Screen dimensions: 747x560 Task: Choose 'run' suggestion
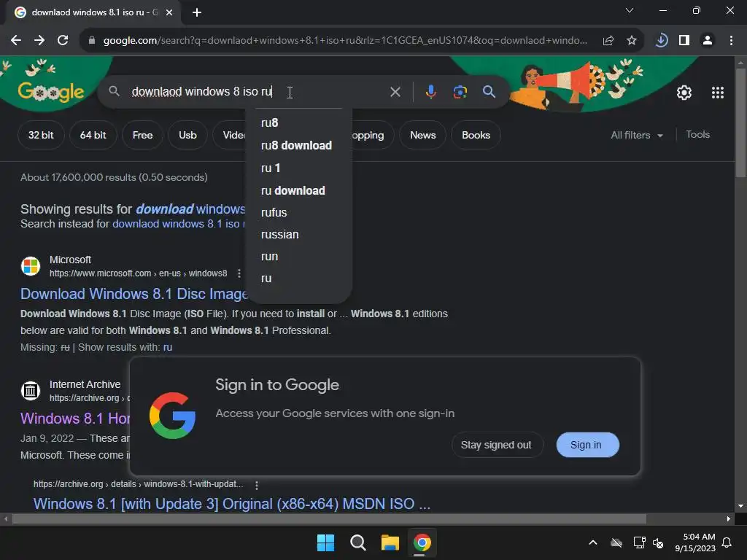pyautogui.click(x=299, y=256)
